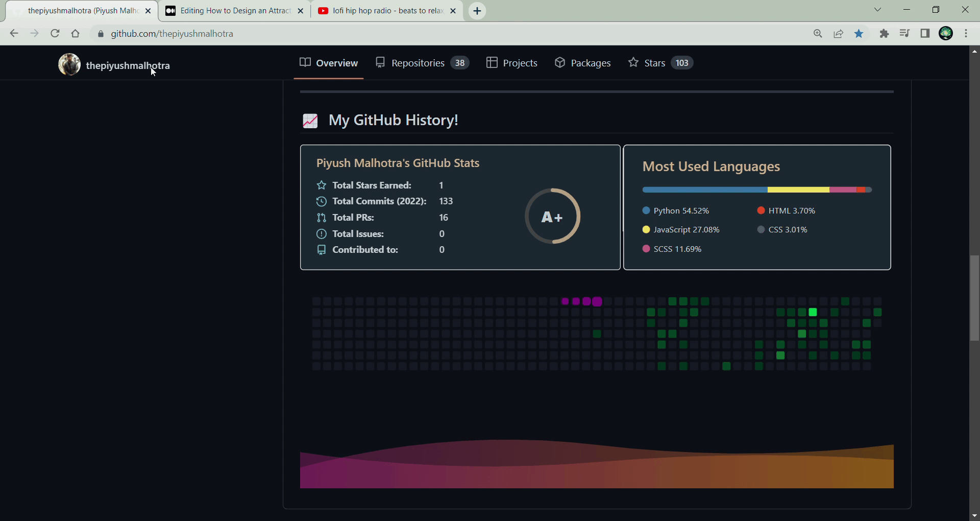Click the Python 54.52% legend entry
980x521 pixels.
click(x=676, y=210)
